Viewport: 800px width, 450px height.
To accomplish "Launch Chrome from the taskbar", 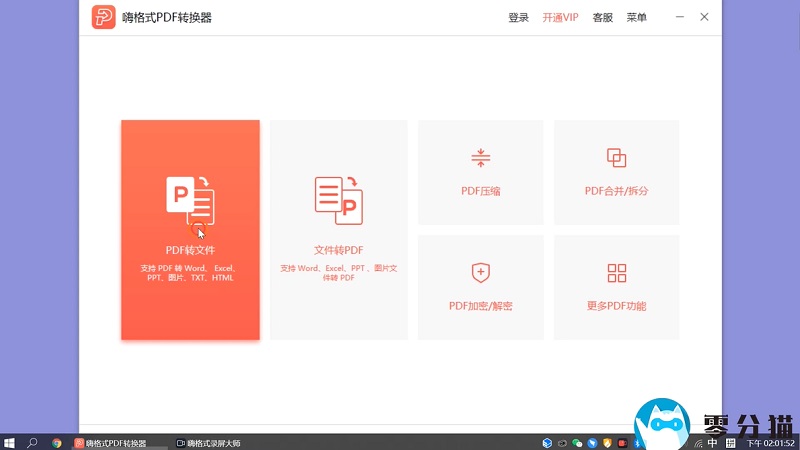I will (57, 443).
